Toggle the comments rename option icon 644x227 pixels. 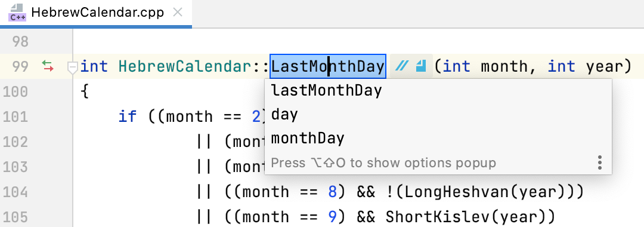401,66
